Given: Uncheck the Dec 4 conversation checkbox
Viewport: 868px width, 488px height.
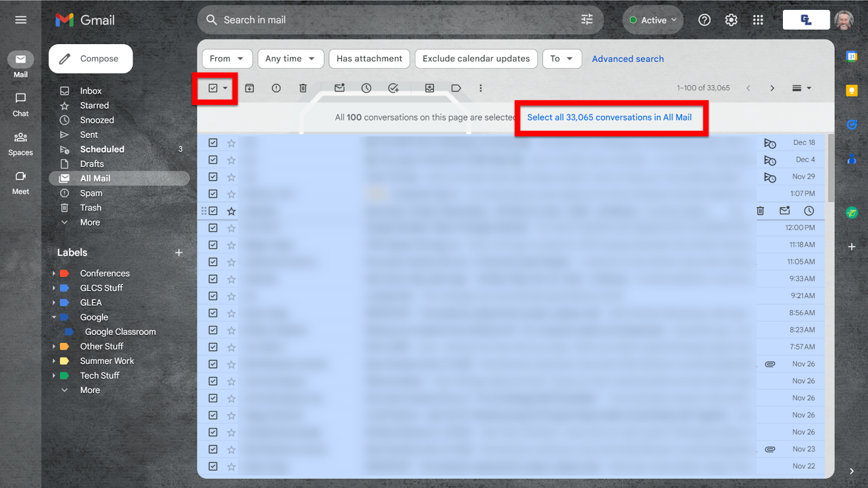Looking at the screenshot, I should click(213, 160).
